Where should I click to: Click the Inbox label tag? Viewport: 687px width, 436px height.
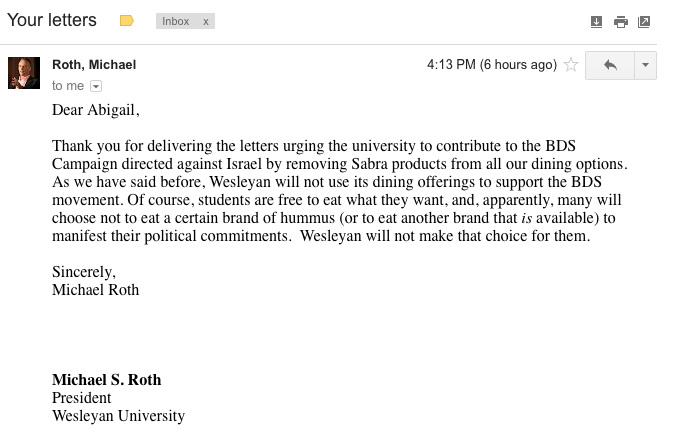point(176,21)
